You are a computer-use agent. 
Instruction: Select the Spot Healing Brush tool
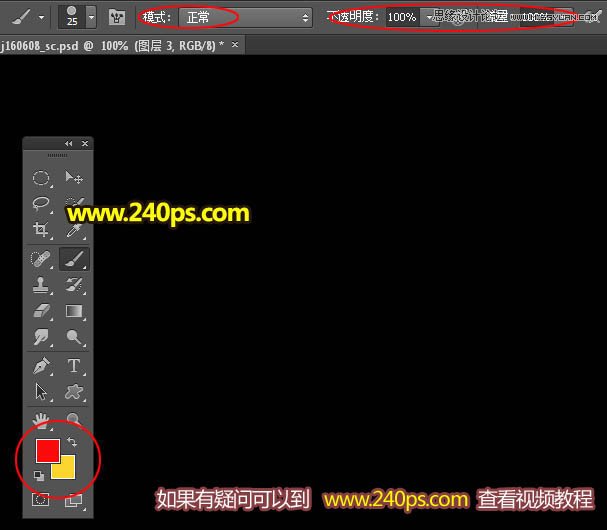click(41, 259)
